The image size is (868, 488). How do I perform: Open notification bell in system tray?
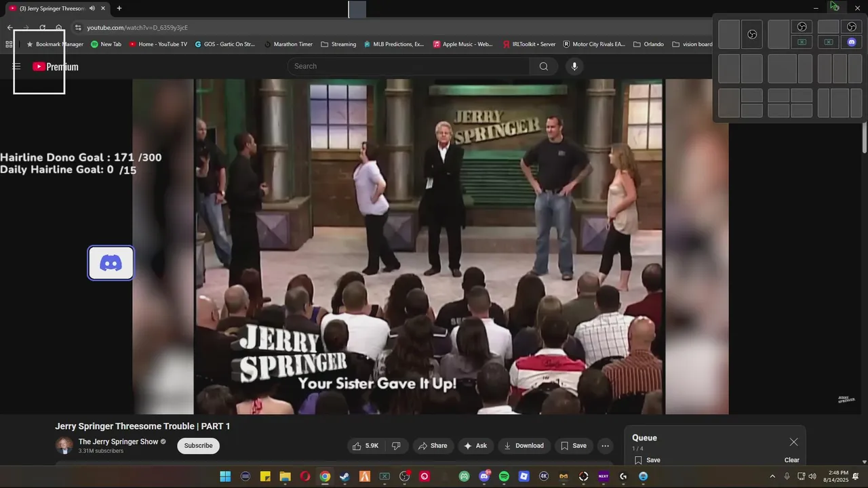coord(856,476)
